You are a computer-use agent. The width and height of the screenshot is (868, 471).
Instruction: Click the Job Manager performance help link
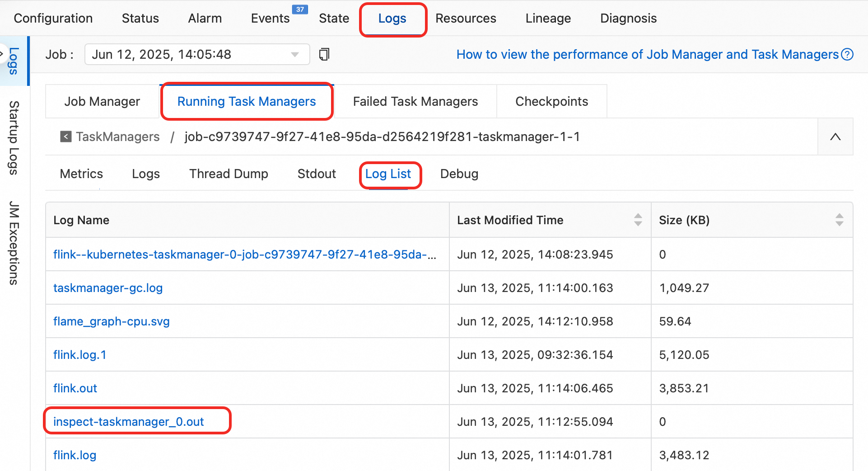[647, 55]
